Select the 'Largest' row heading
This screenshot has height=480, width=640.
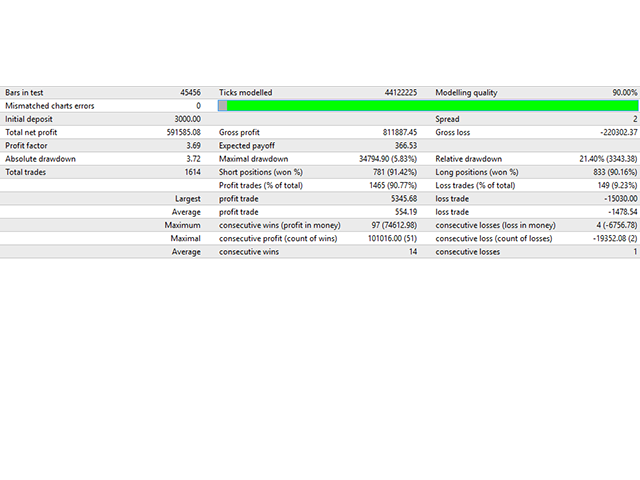[x=188, y=199]
